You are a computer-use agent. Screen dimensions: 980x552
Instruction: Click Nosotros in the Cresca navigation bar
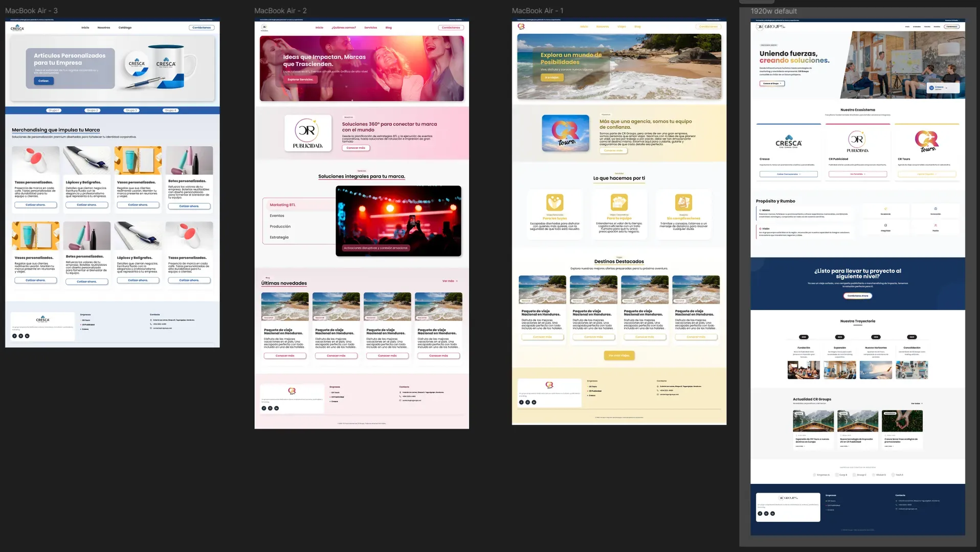pyautogui.click(x=104, y=27)
